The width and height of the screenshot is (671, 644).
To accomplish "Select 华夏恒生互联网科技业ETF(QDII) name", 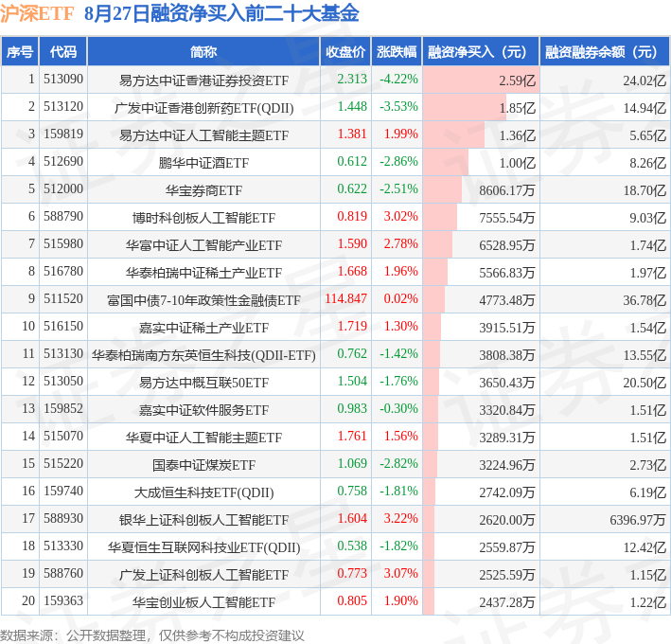I will pyautogui.click(x=203, y=547).
